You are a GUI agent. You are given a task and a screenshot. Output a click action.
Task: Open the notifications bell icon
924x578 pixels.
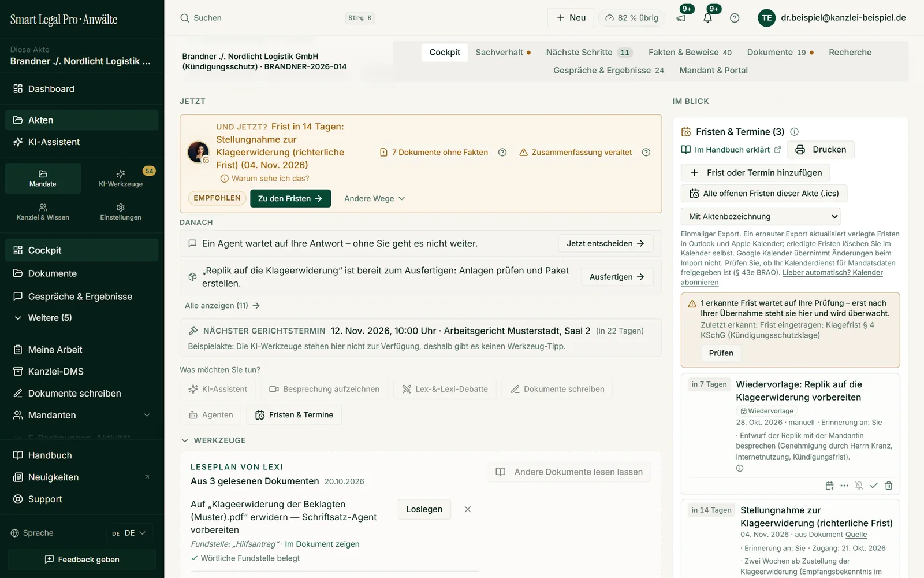coord(708,18)
